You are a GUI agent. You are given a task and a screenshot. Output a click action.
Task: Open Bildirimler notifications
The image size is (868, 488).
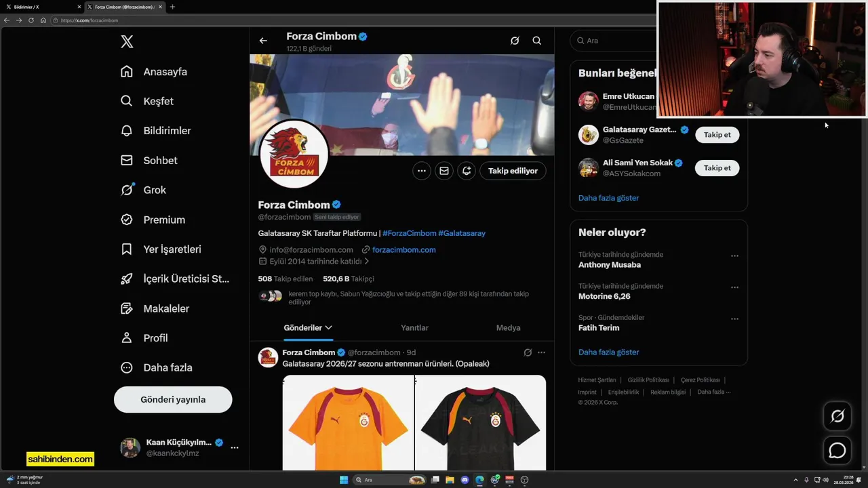156,131
